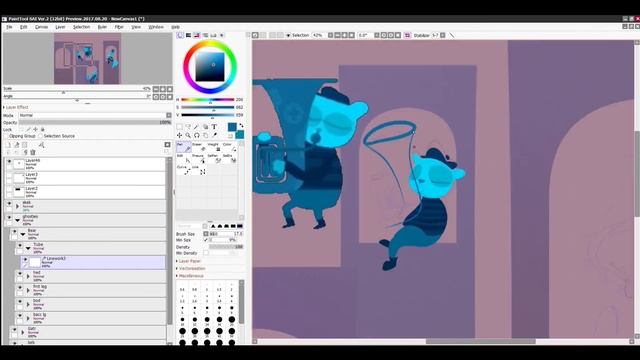Screen dimensions: 640x360
Task: Show the RGB slider panel
Action: coord(188,36)
